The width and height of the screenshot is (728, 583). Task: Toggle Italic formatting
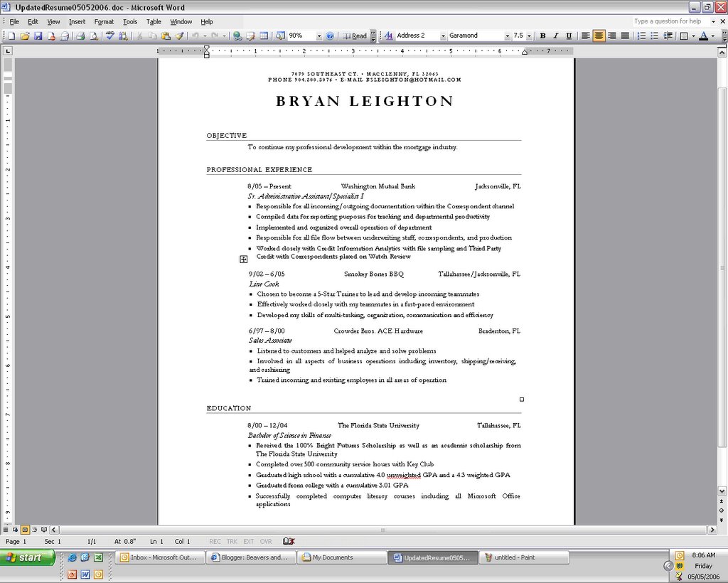click(x=555, y=36)
